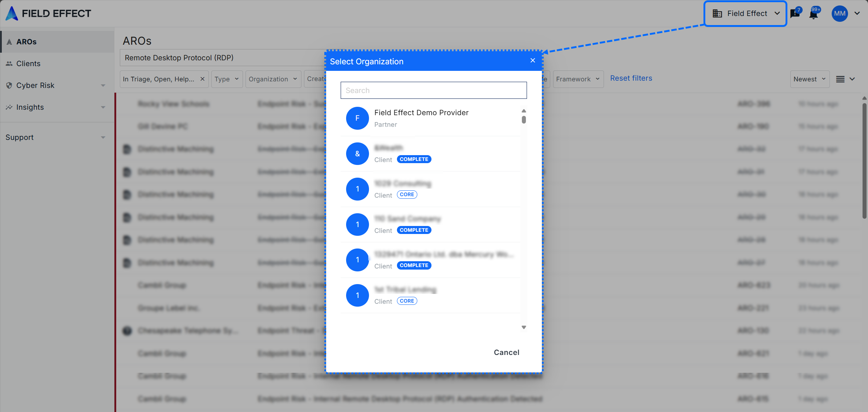Click the Cancel button in the dialog
This screenshot has height=412, width=868.
[x=506, y=352]
